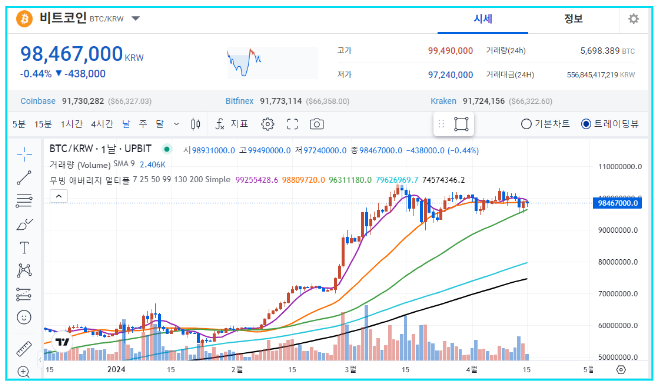The width and height of the screenshot is (659, 388).
Task: Select the 15분 interval
Action: [x=43, y=124]
